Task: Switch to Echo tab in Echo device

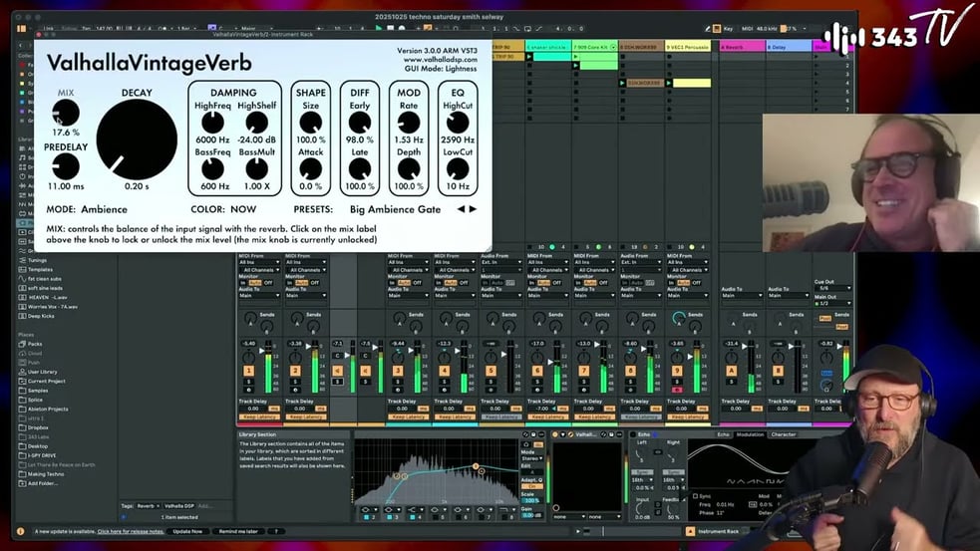Action: pos(723,434)
